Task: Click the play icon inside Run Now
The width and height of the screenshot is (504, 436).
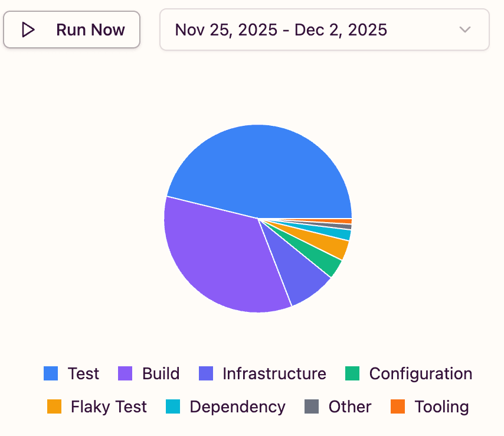Action: (27, 29)
